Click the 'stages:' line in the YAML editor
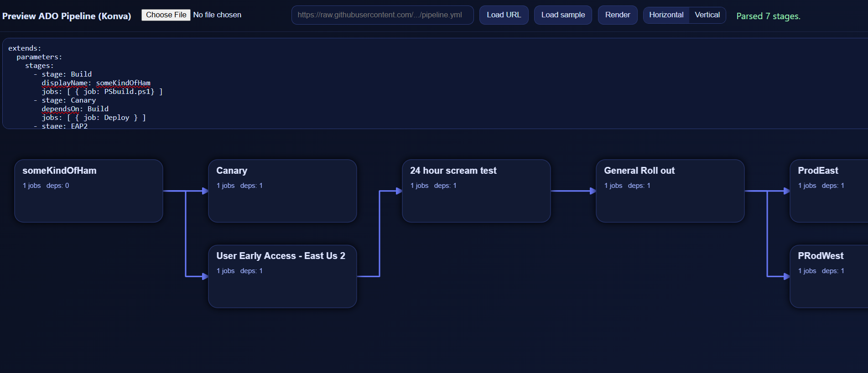Image resolution: width=868 pixels, height=373 pixels. tap(39, 66)
